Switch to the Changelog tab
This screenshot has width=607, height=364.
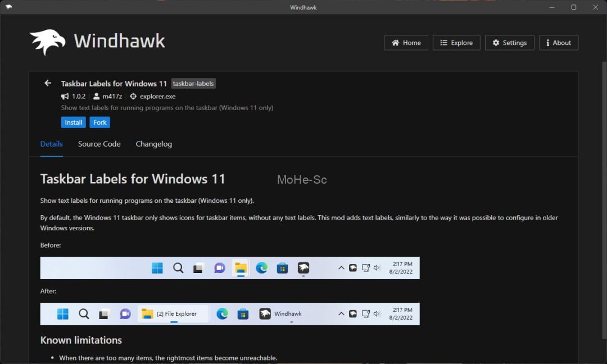[153, 144]
